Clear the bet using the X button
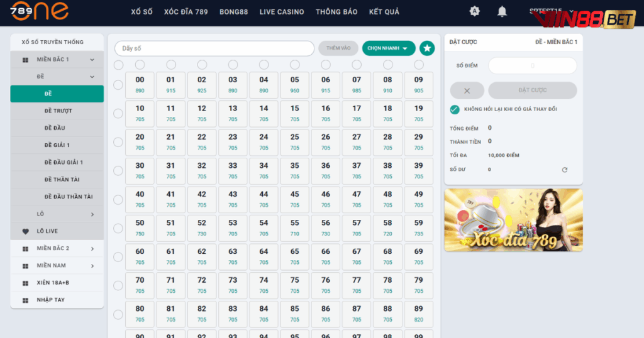 [x=467, y=90]
